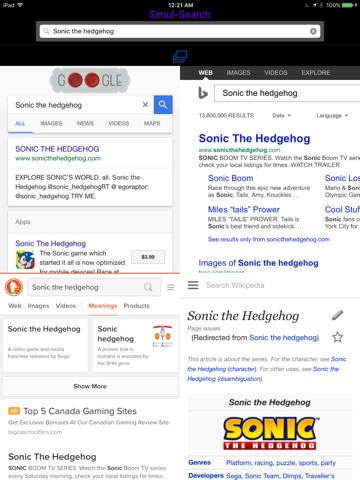
Task: Select Bing's WEB tab
Action: (x=206, y=73)
